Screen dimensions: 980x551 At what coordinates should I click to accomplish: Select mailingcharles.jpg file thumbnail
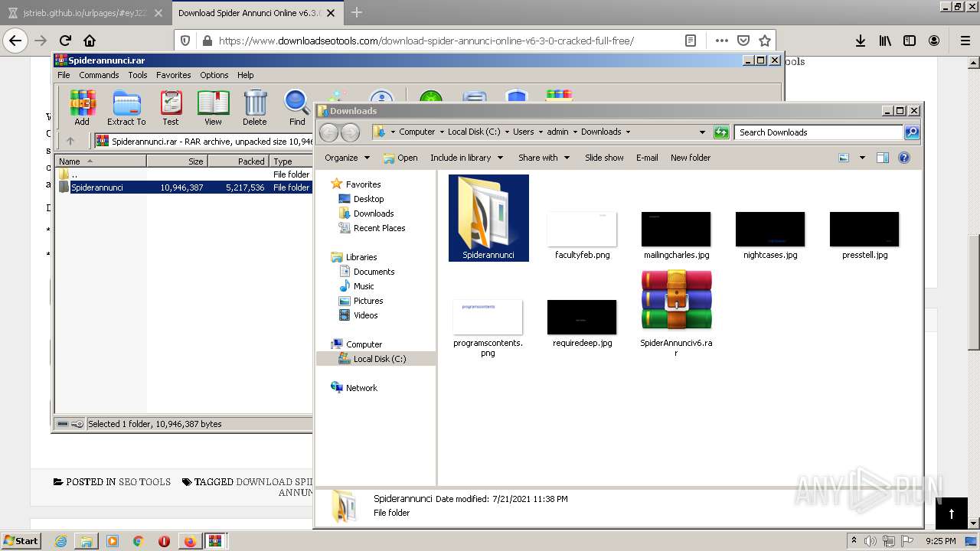[676, 235]
